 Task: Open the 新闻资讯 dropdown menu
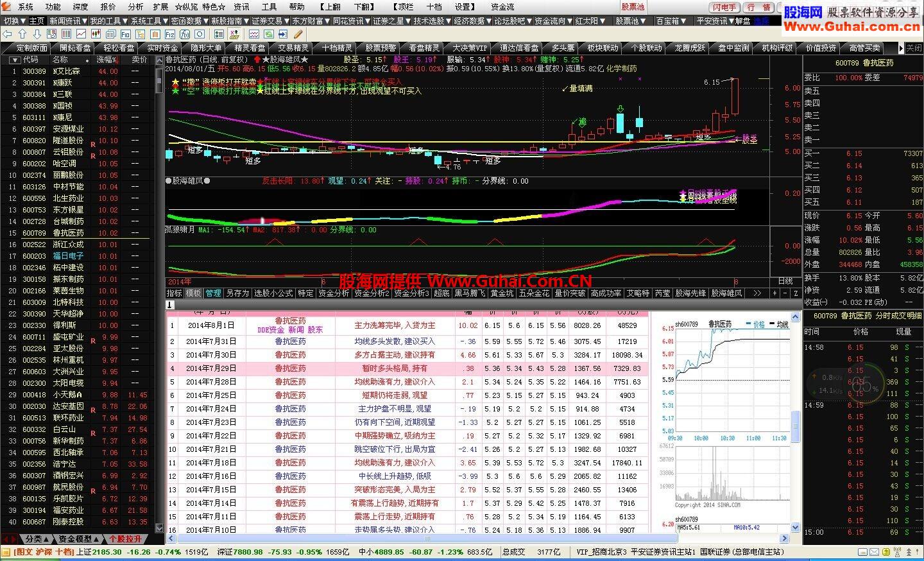pyautogui.click(x=68, y=21)
